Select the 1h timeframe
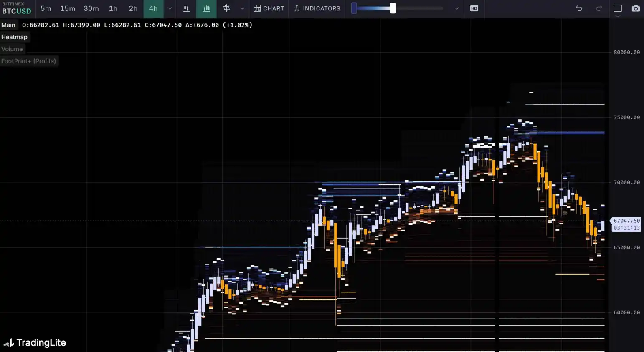 [x=113, y=8]
